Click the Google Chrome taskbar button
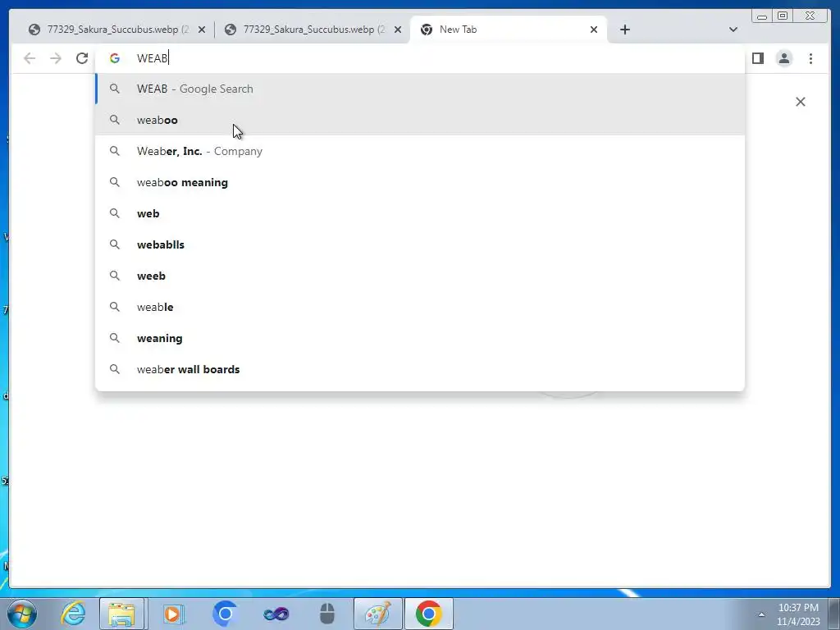The height and width of the screenshot is (630, 840). click(428, 614)
